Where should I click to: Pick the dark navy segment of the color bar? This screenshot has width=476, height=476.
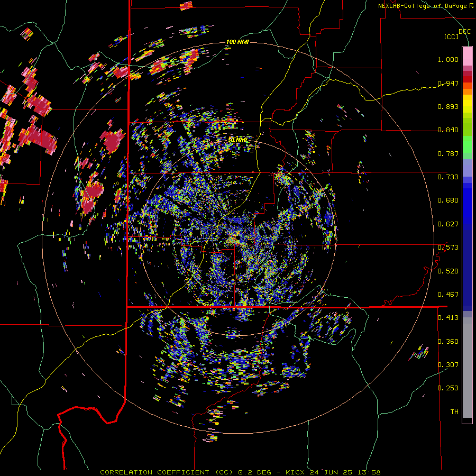tap(467, 267)
